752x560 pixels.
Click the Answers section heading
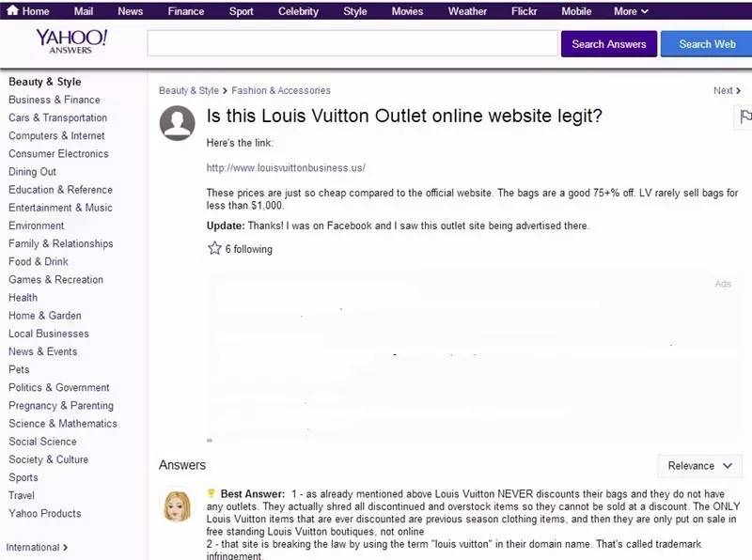pyautogui.click(x=182, y=465)
